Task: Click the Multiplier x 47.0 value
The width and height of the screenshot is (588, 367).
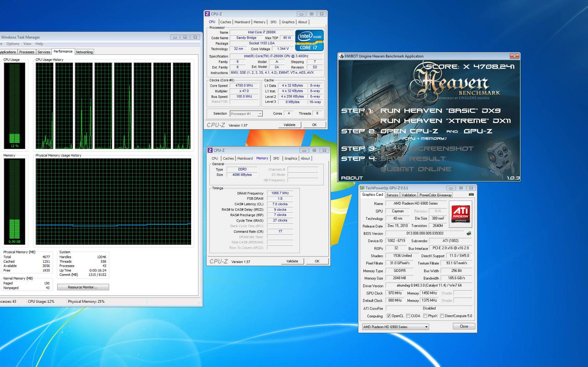Action: point(244,91)
